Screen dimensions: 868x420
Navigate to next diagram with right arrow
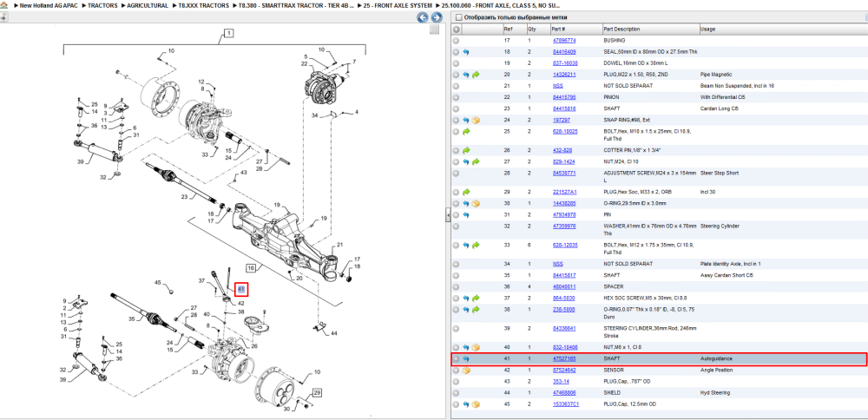[x=437, y=17]
